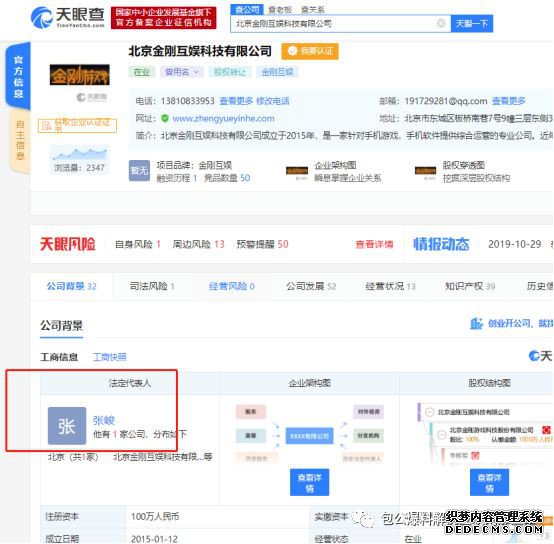Click the 2015-01-12 founding date value
Viewport: 554px width, 544px height.
[154, 539]
